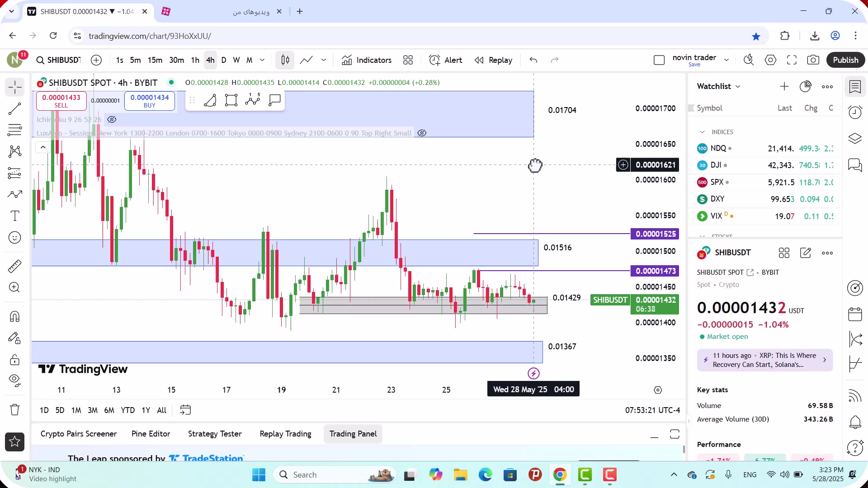Open the layout setup square icon
Viewport: 868px width, 488px height.
pyautogui.click(x=659, y=60)
